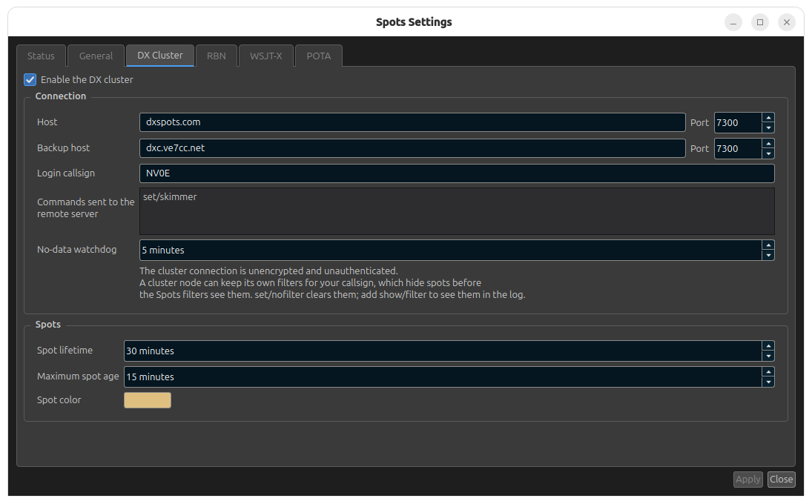Increase the Backup host port value
Screen dimensions: 812x504
[x=768, y=143]
